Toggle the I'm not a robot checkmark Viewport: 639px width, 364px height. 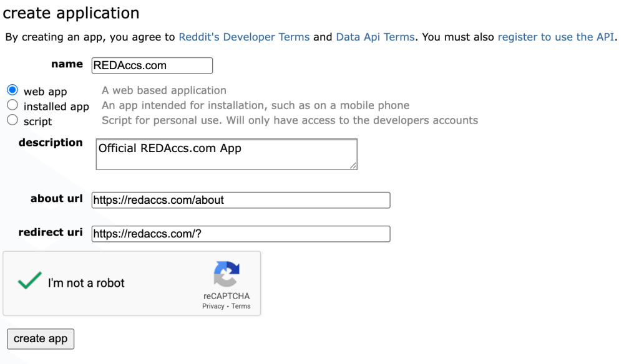click(x=30, y=280)
